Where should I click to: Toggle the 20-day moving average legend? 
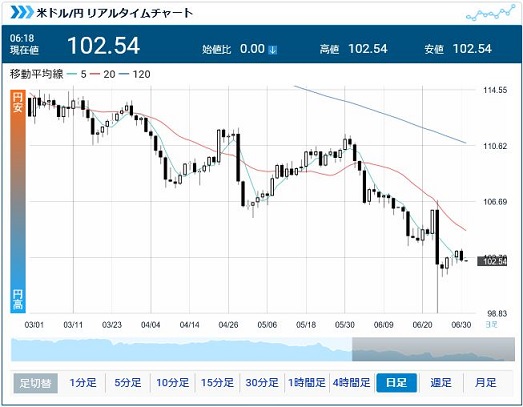[103, 74]
